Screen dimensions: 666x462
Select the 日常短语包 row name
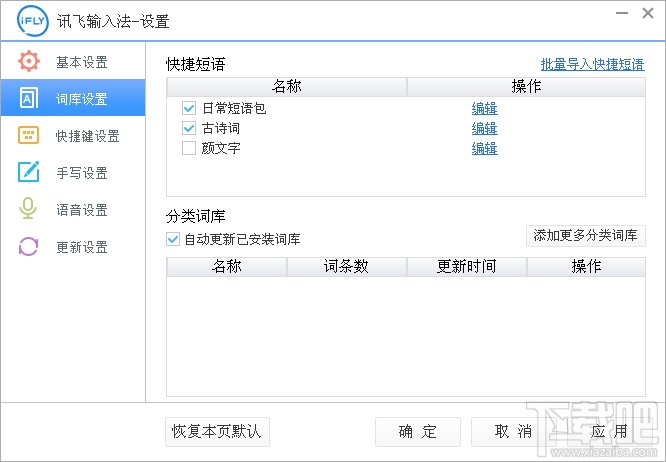point(234,108)
